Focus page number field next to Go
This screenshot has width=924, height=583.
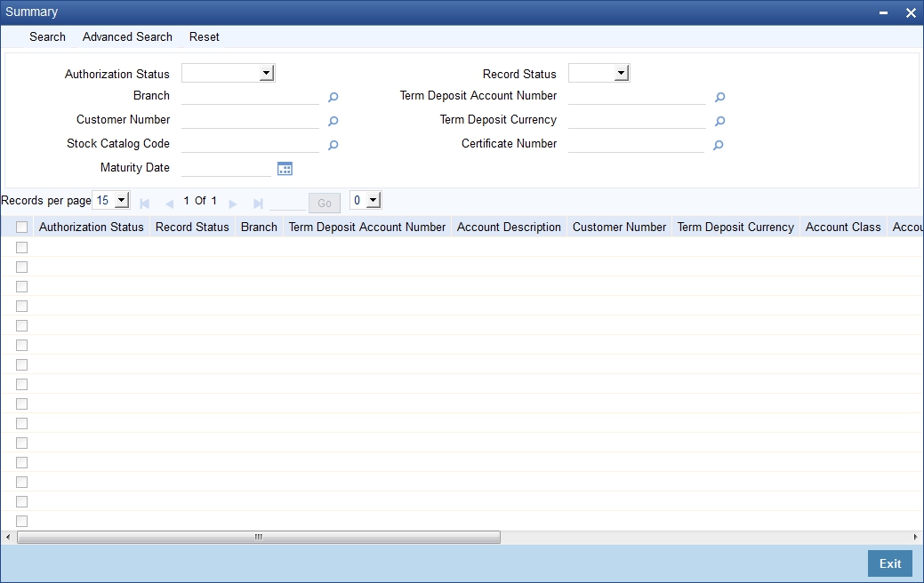tap(287, 203)
